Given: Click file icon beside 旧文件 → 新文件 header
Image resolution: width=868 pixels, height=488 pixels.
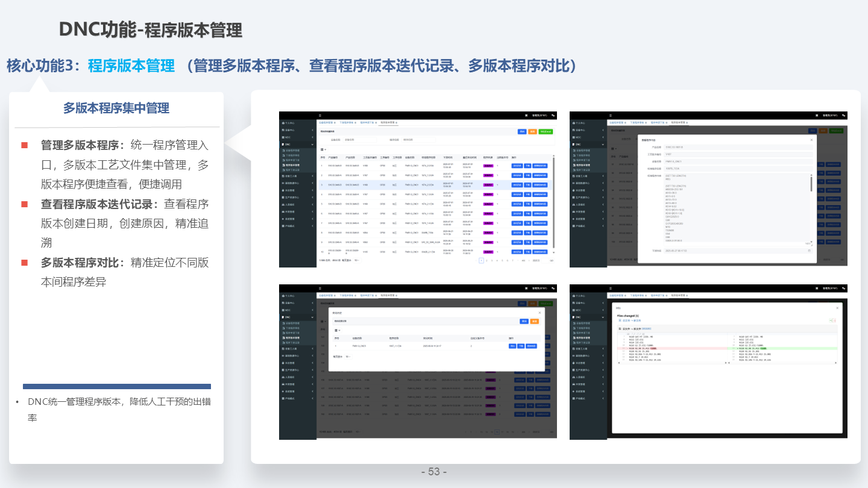Looking at the screenshot, I should [620, 329].
